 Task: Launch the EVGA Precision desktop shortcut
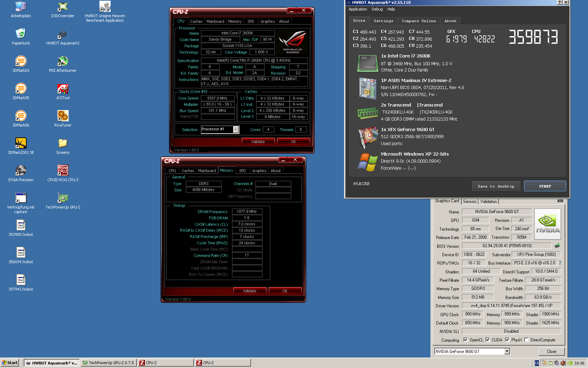click(x=21, y=173)
